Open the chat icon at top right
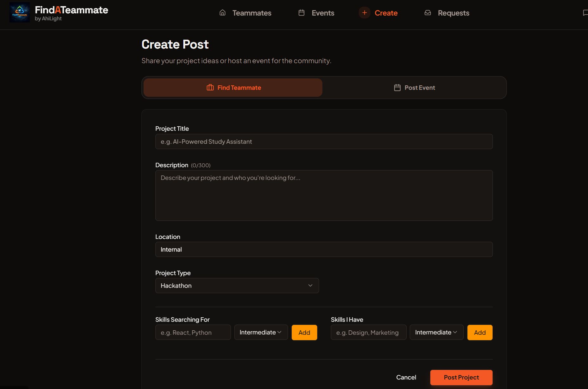Viewport: 588px width, 389px height. [x=585, y=13]
